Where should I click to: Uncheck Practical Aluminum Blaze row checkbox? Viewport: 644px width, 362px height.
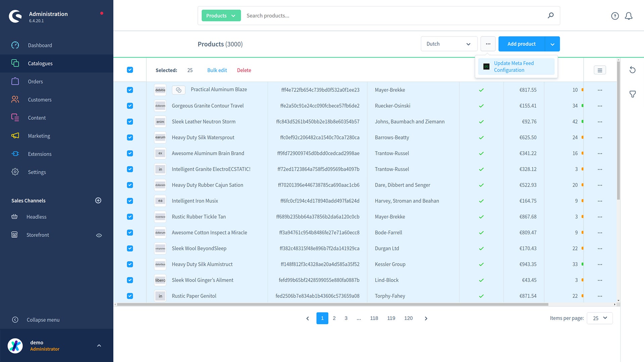pyautogui.click(x=130, y=90)
